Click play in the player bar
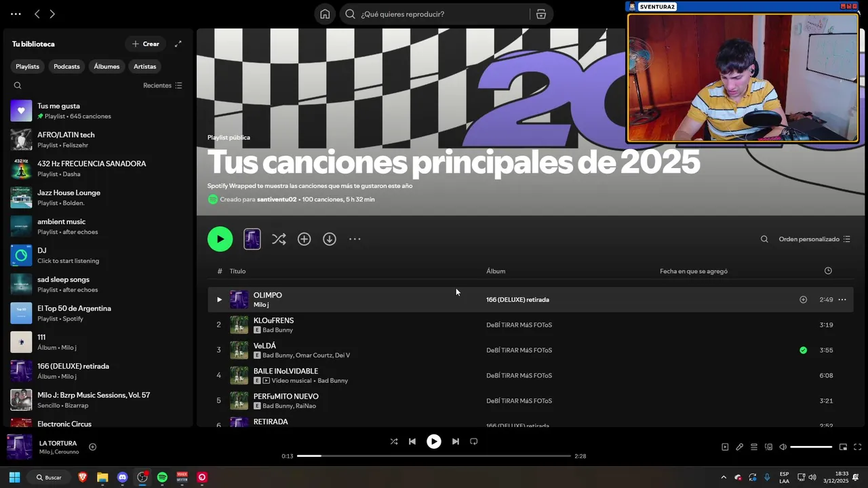This screenshot has width=868, height=488. point(434,441)
